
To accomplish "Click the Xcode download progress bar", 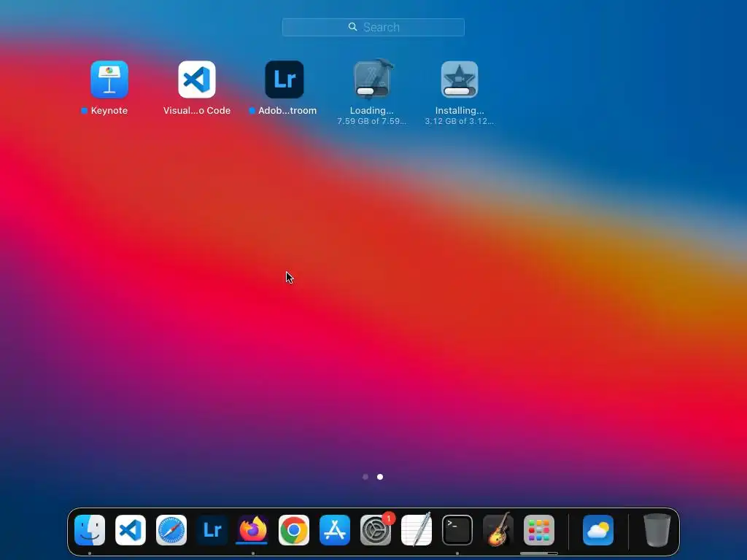I will coord(372,91).
